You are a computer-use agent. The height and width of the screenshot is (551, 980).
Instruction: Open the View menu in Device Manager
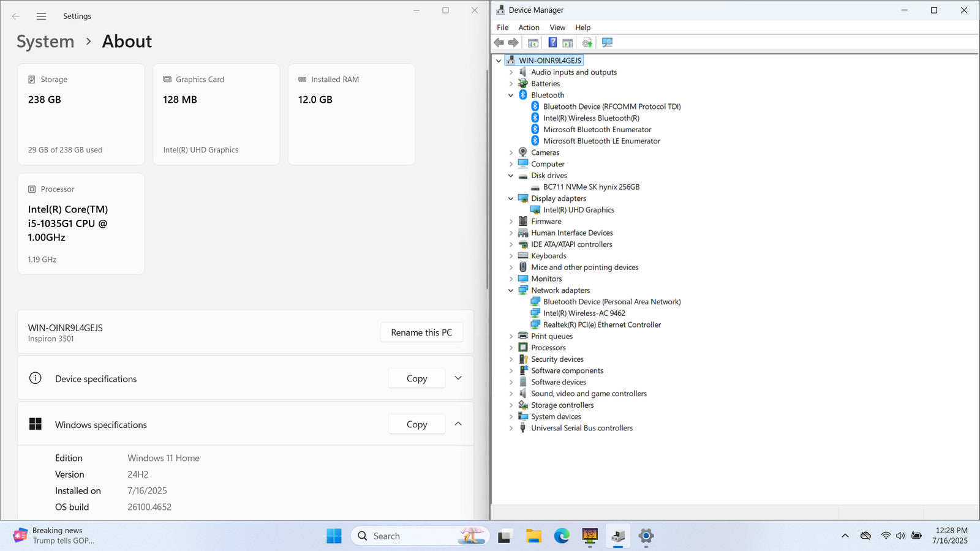[x=557, y=28]
